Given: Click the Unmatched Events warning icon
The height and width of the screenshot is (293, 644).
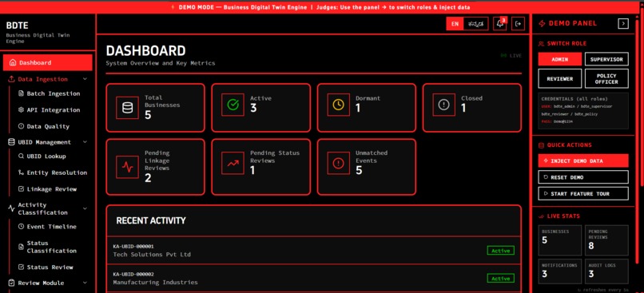Looking at the screenshot, I should click(x=338, y=164).
